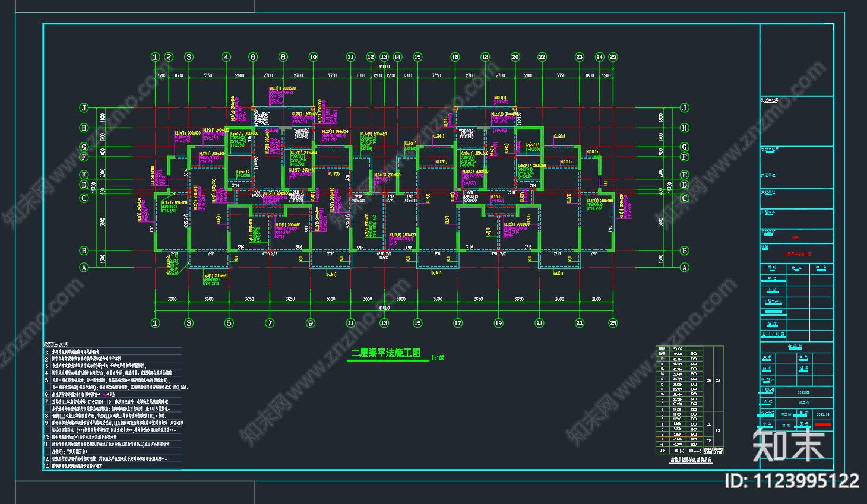The width and height of the screenshot is (867, 504).
Task: Pick axis bubble 10 in top grid row
Action: pyautogui.click(x=313, y=57)
